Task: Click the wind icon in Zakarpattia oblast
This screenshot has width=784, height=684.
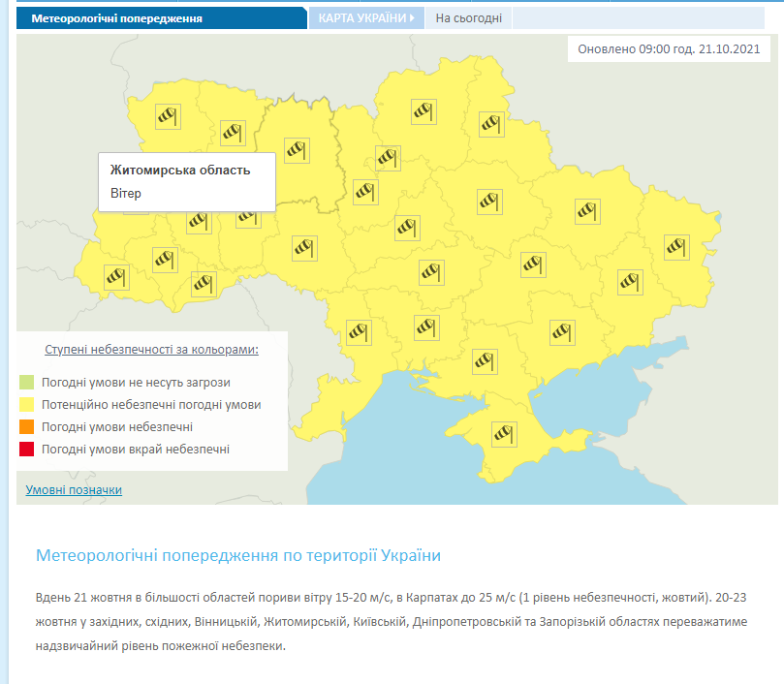Action: (117, 277)
